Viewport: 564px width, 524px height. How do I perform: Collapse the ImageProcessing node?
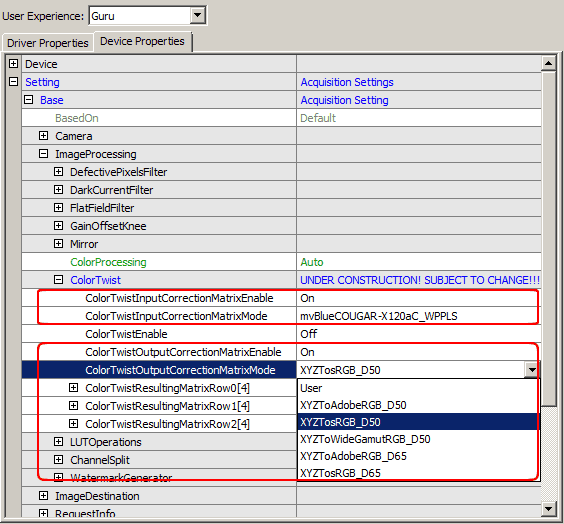point(44,154)
